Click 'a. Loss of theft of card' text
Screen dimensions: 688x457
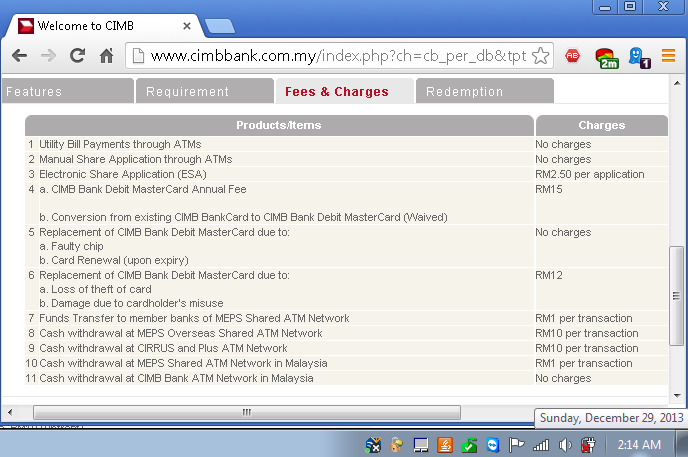[x=95, y=289]
